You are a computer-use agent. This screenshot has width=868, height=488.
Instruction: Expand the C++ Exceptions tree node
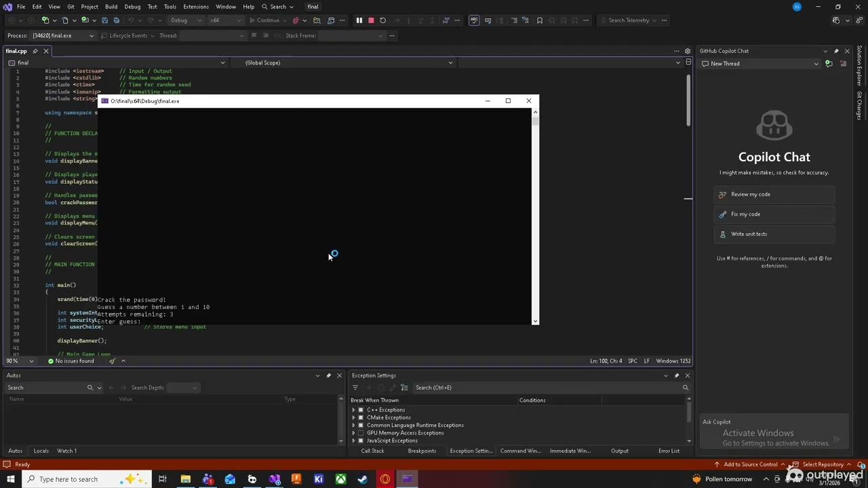(x=353, y=410)
